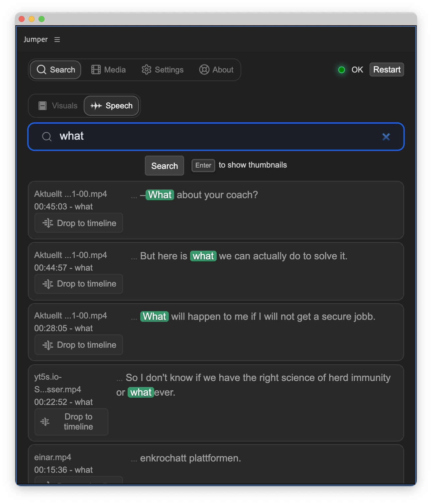Select the Speech search mode
The image size is (432, 504).
coord(112,106)
